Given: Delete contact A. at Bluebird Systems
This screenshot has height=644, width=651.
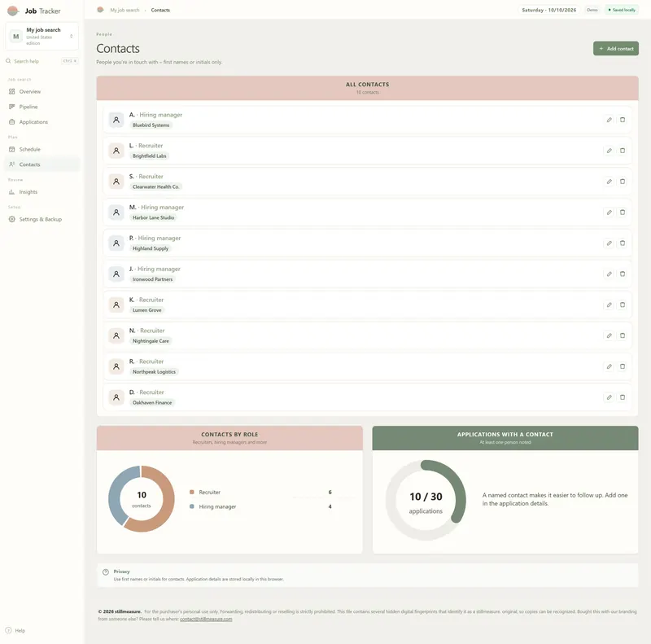Looking at the screenshot, I should point(623,120).
